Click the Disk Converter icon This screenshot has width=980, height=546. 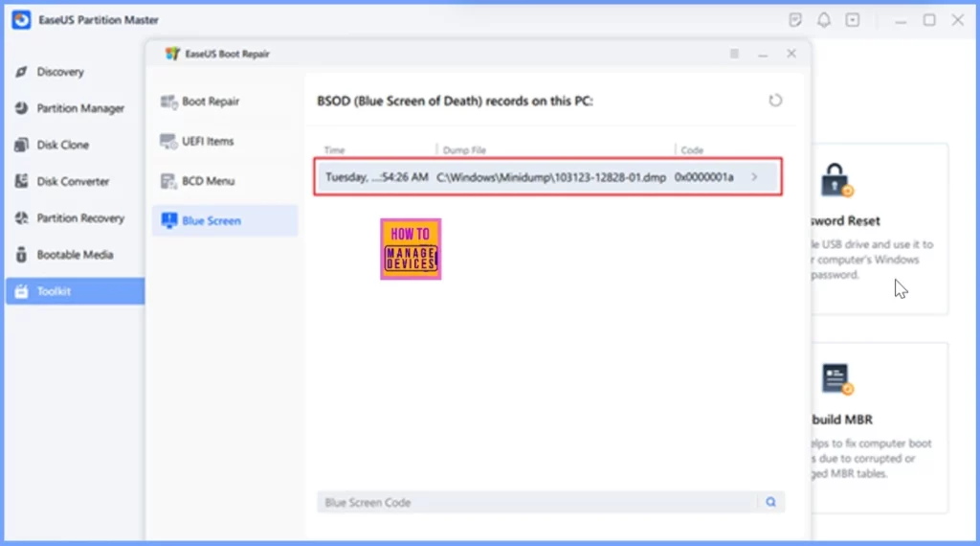[21, 181]
